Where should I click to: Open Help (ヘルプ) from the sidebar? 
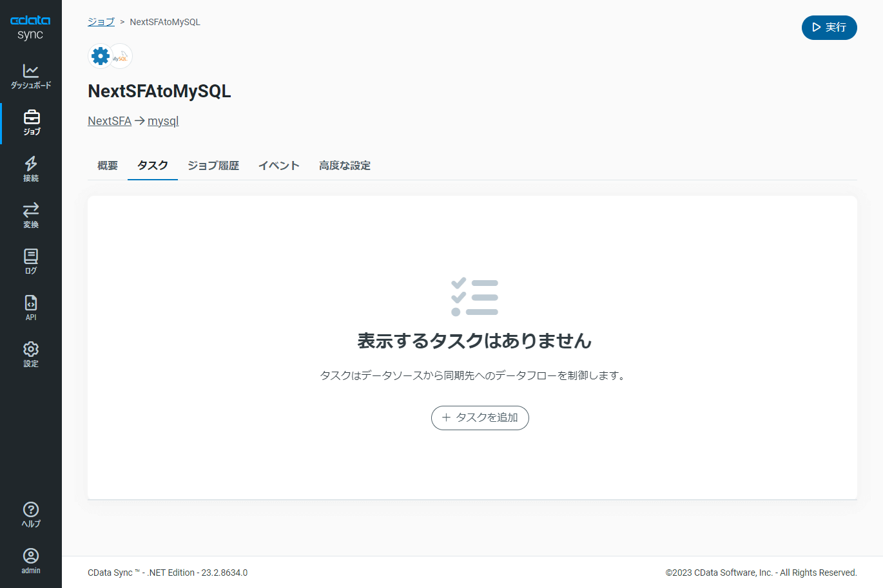(31, 515)
